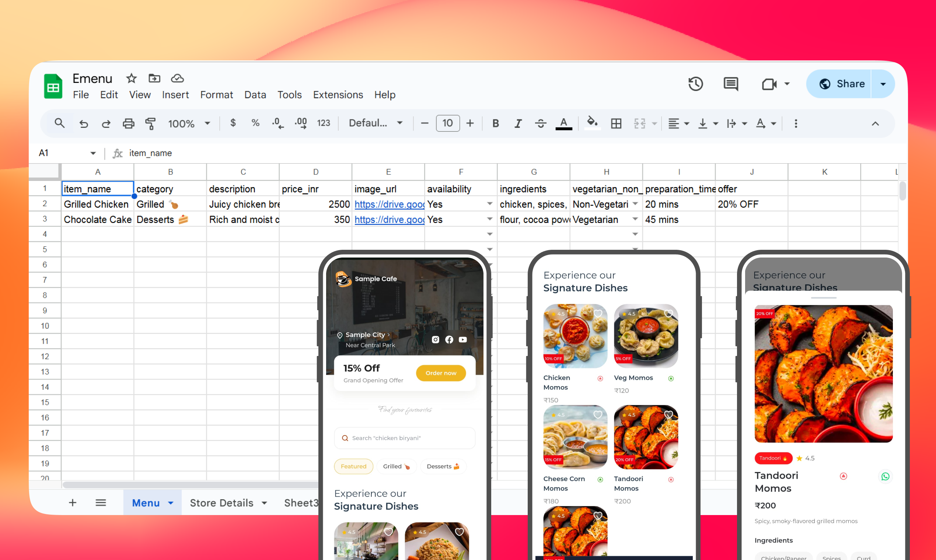Click the font size input field

448,123
